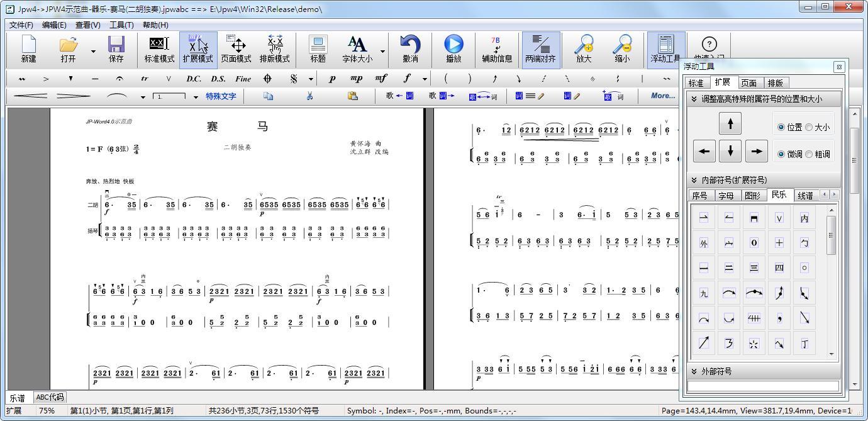Viewport: 868px width, 421px height.
Task: Open the 文件(F) menu
Action: [x=21, y=25]
